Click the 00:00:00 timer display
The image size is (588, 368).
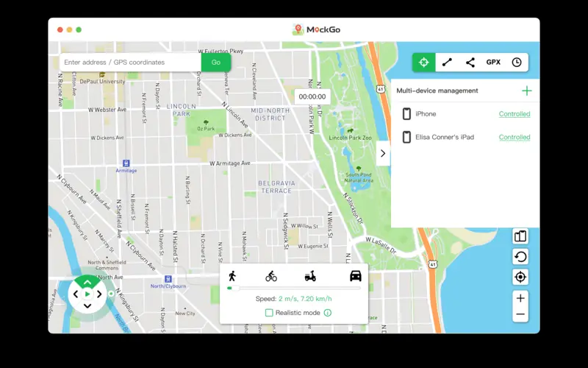(312, 97)
